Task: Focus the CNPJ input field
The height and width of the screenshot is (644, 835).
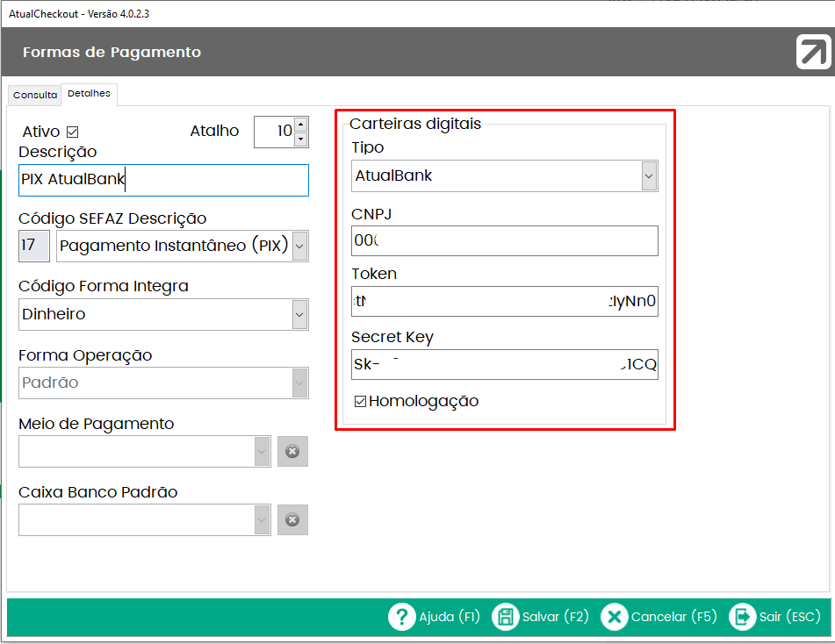Action: pos(504,240)
